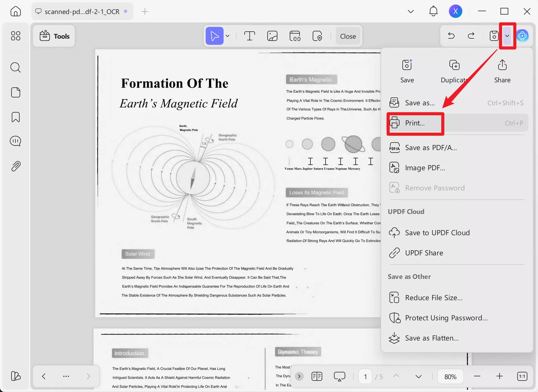Open the search panel in the sidebar
Screen dimensions: 538x392
pos(15,67)
